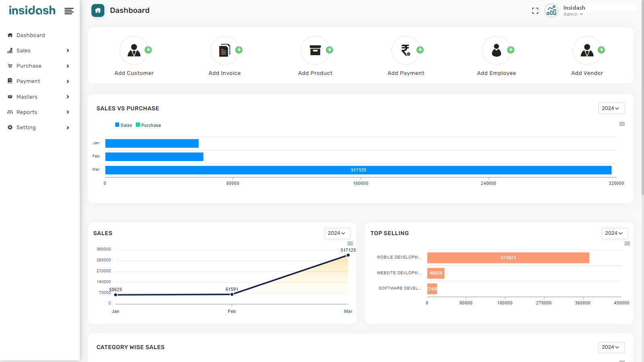The width and height of the screenshot is (644, 362).
Task: Click the Payment sidebar icon
Action: tap(10, 81)
